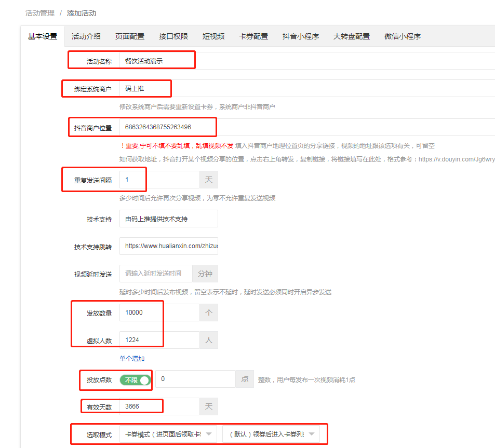Click the 如何获取地址 help text
Screen dimensions: 495x448
click(307, 159)
